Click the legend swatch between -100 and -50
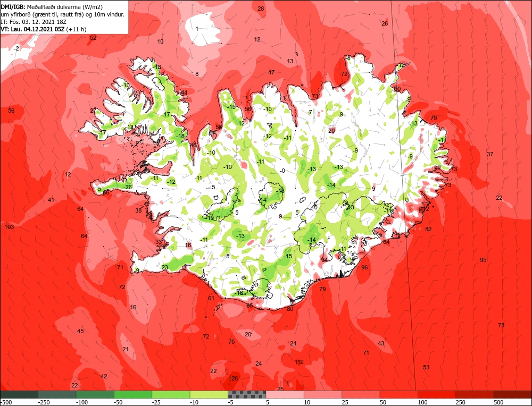This screenshot has width=532, height=406. (95, 394)
